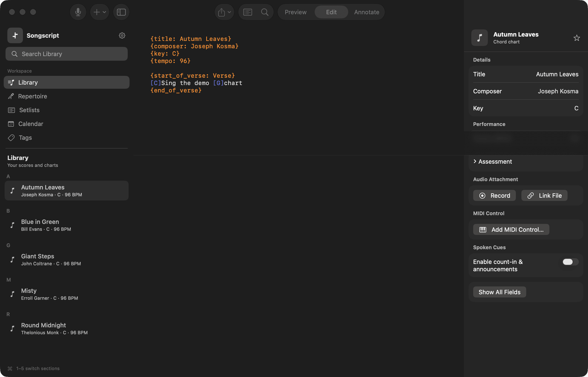Image resolution: width=588 pixels, height=377 pixels.
Task: Select Blue in Green chart
Action: tap(67, 225)
